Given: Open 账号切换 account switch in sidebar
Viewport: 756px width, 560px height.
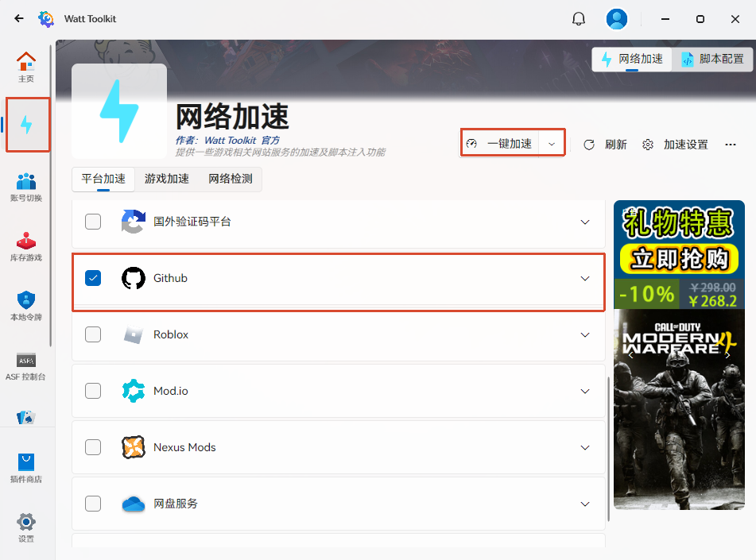Looking at the screenshot, I should pos(26,187).
